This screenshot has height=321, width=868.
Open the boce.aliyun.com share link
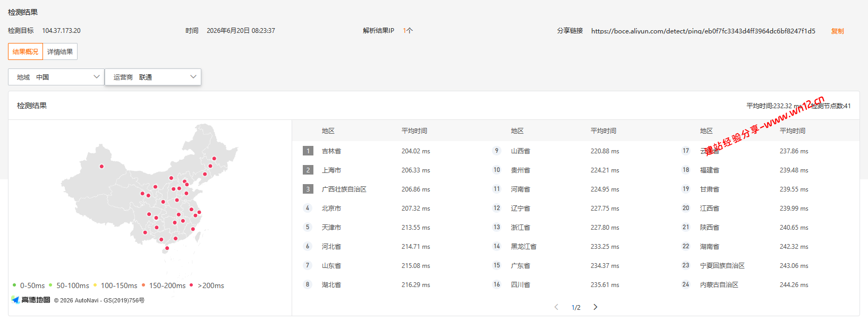point(703,31)
